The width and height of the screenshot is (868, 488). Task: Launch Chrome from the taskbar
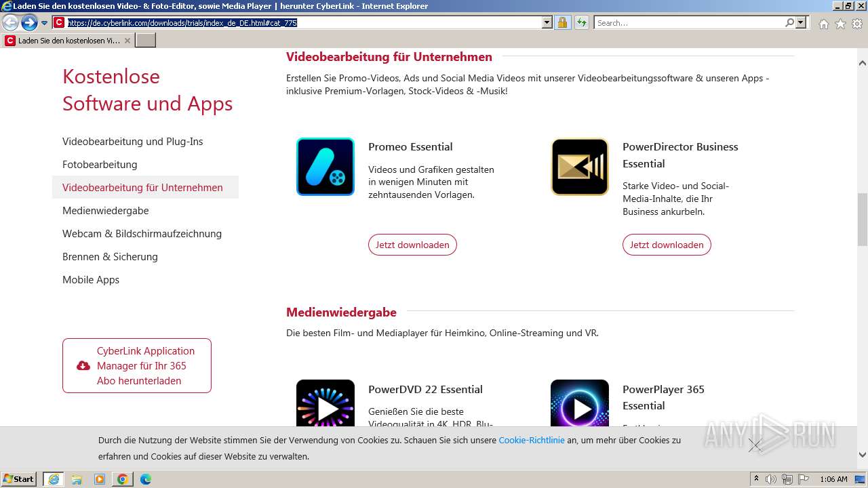click(122, 479)
